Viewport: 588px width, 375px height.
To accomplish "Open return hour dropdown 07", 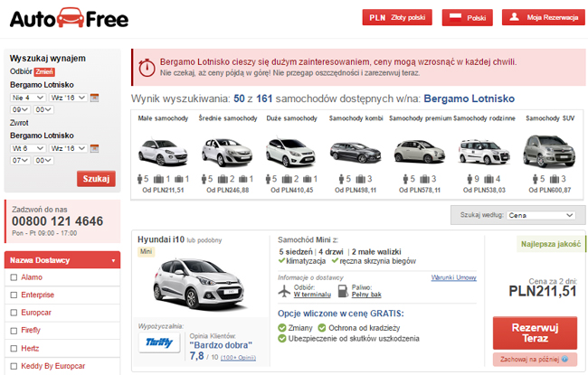I will click(20, 160).
